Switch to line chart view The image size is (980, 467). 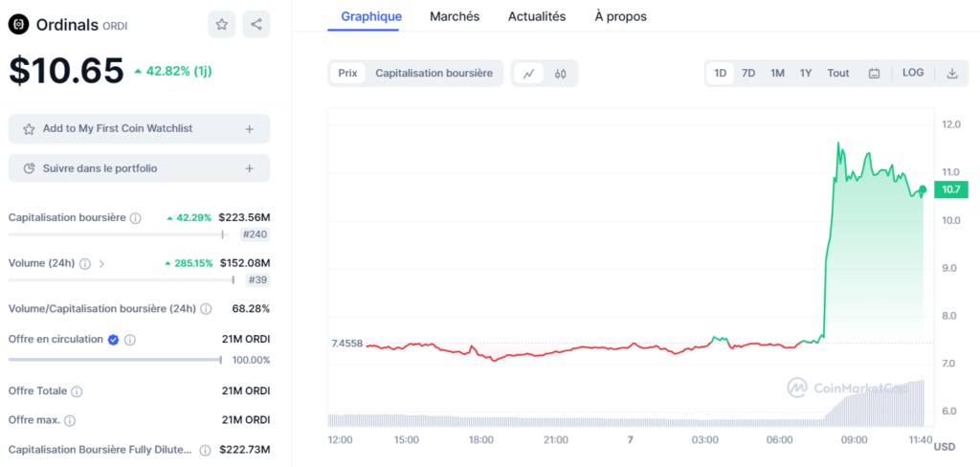[528, 74]
